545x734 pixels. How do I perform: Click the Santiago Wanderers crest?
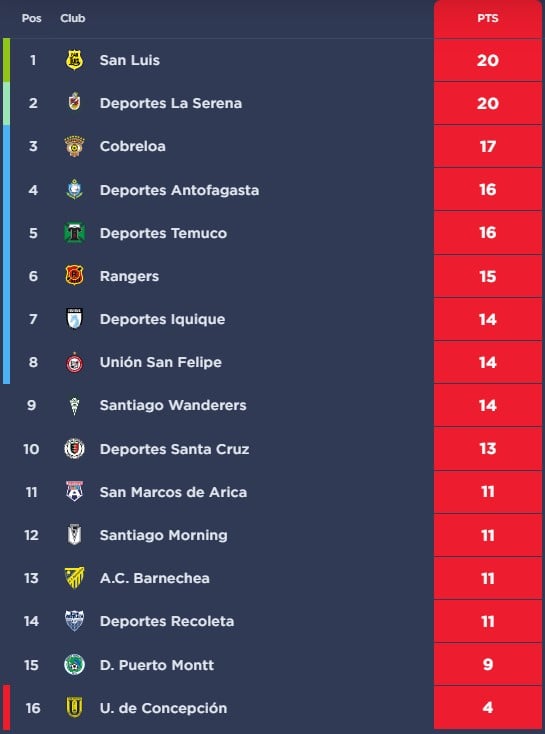(x=74, y=405)
